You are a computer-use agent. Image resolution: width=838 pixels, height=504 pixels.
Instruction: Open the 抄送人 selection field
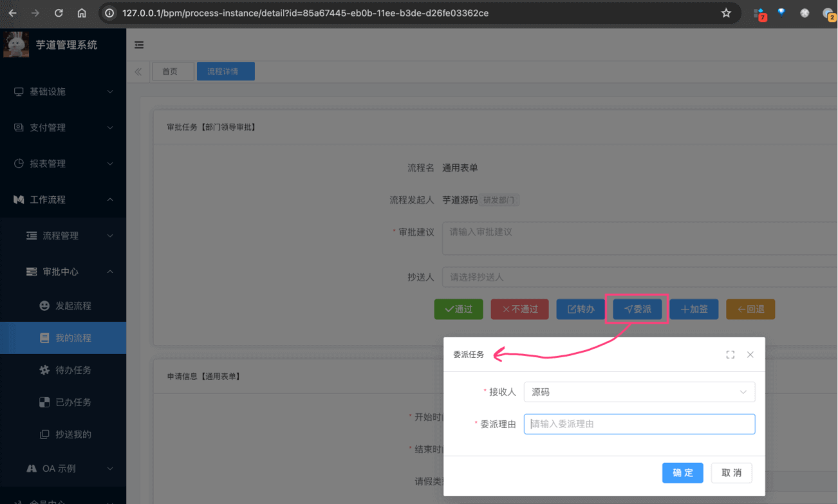(x=637, y=277)
